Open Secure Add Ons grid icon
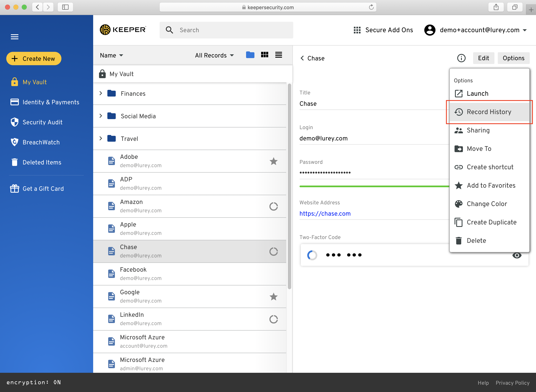Screen dimensions: 536x392 pyautogui.click(x=357, y=30)
